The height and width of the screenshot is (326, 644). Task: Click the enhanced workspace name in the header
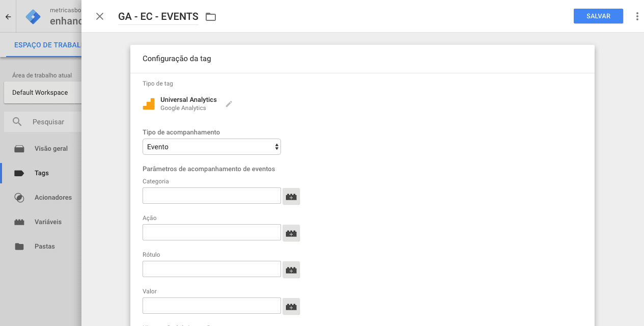tap(66, 20)
